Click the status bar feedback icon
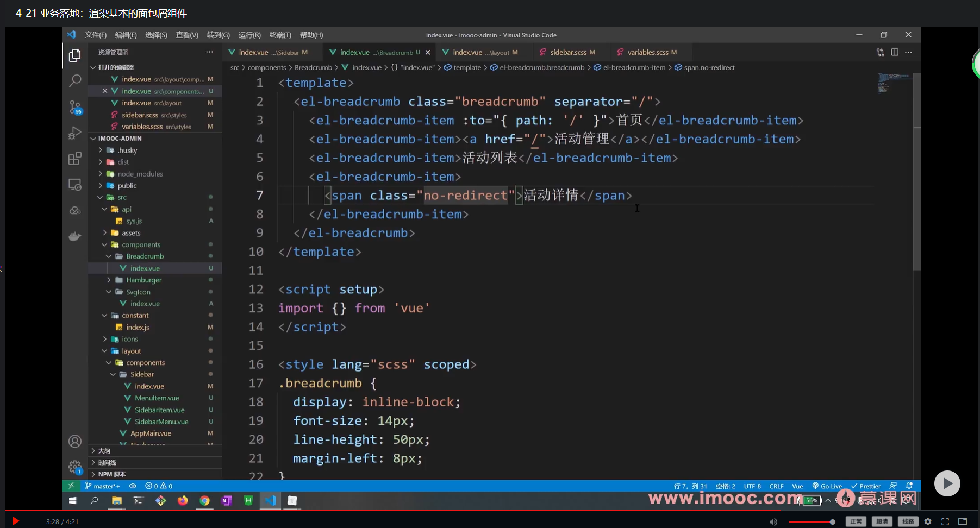Image resolution: width=980 pixels, height=528 pixels. pyautogui.click(x=893, y=486)
